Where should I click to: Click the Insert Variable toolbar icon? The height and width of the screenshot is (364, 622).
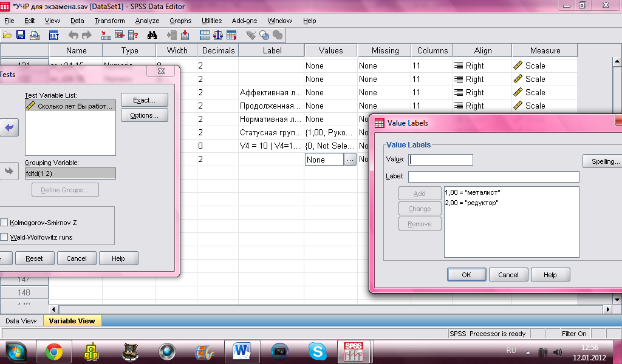click(x=185, y=35)
